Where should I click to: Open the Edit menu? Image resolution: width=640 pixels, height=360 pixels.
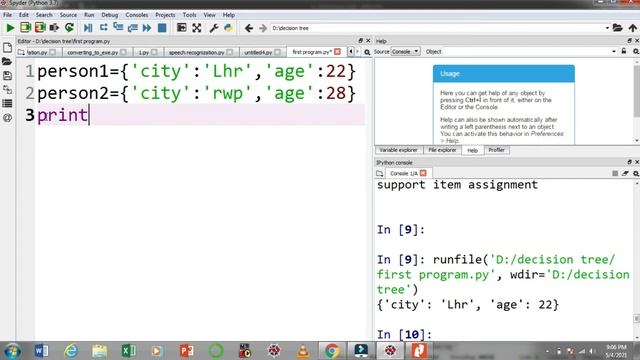point(24,15)
